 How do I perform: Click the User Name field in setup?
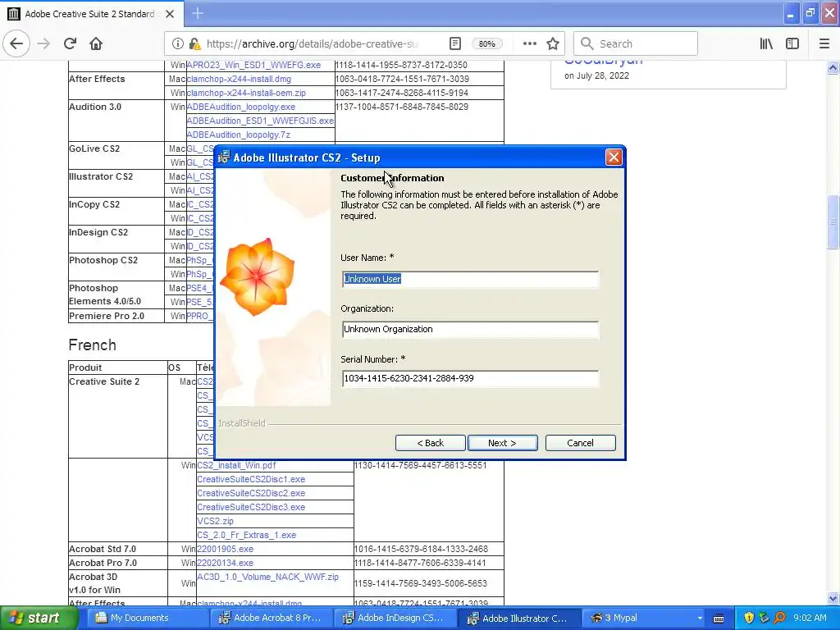[470, 279]
